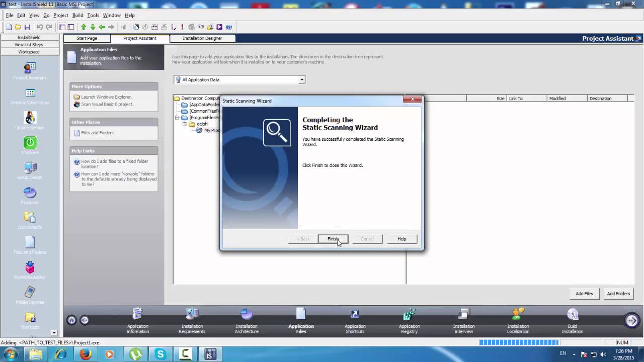Click the View List Steps sidebar button
The image size is (644, 362).
[29, 45]
